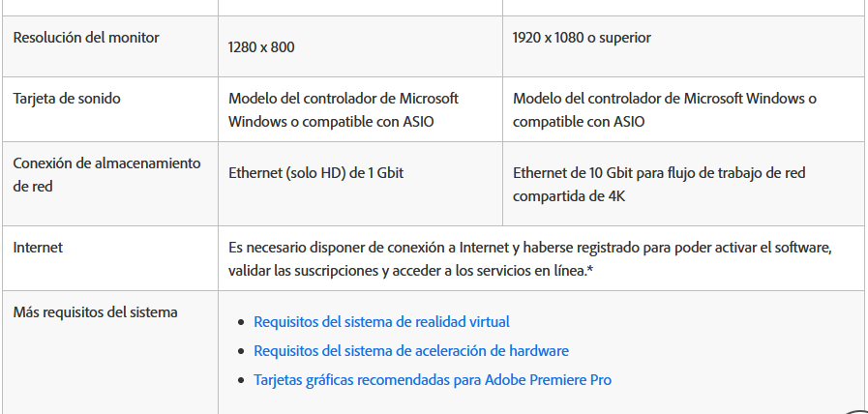868x414 pixels.
Task: Open recommended graphics cards for Premiere Pro link
Action: [432, 379]
